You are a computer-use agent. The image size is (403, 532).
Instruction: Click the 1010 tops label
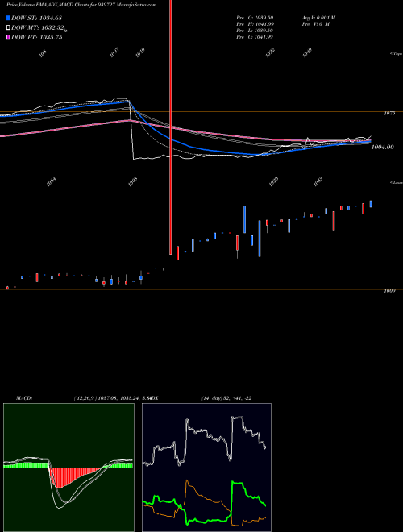(x=140, y=52)
